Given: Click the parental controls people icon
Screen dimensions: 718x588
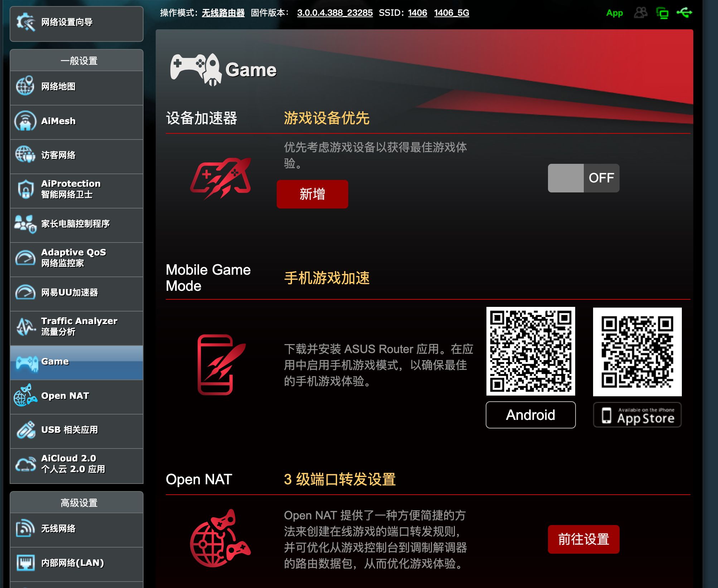Looking at the screenshot, I should (25, 224).
